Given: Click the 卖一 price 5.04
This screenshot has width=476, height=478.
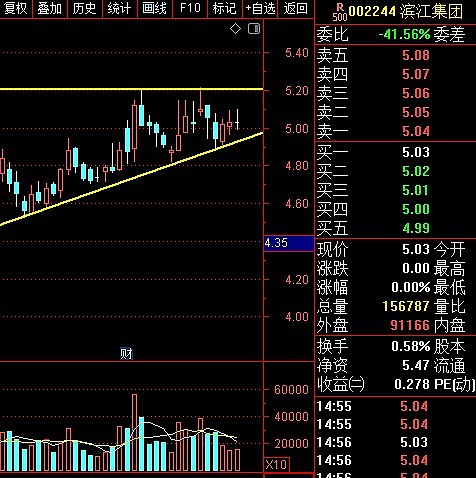Looking at the screenshot, I should tap(416, 131).
